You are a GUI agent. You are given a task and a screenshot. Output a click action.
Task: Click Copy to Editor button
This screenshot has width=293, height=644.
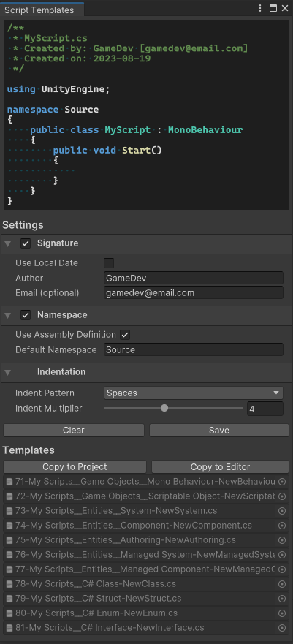pyautogui.click(x=220, y=466)
